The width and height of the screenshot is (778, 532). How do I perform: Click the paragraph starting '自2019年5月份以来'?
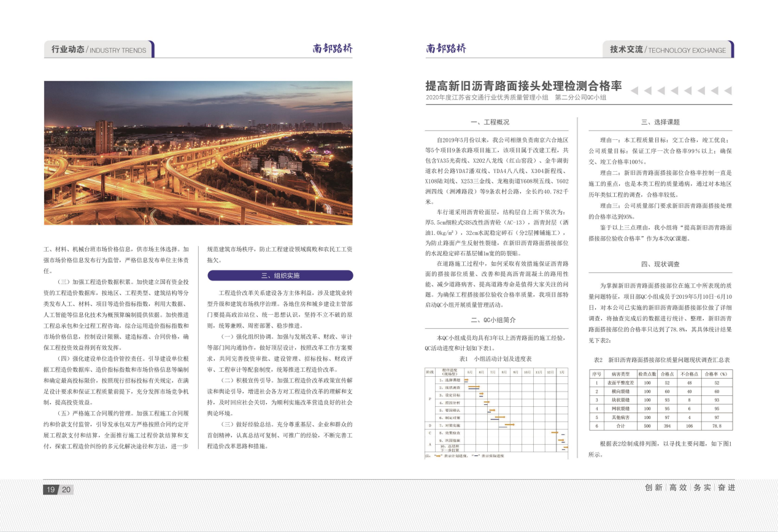(x=498, y=171)
